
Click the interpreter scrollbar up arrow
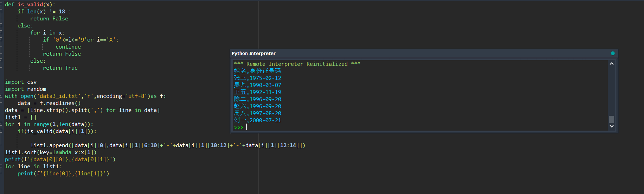(612, 64)
